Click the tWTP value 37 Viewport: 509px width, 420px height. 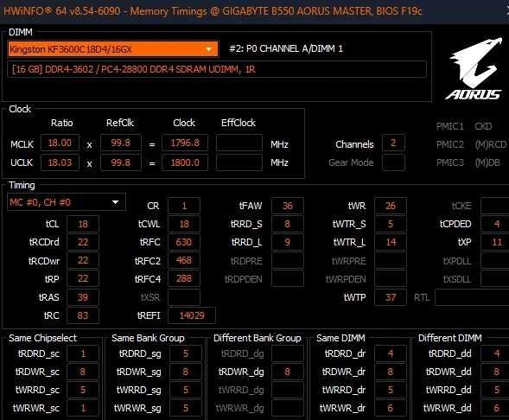click(x=391, y=297)
